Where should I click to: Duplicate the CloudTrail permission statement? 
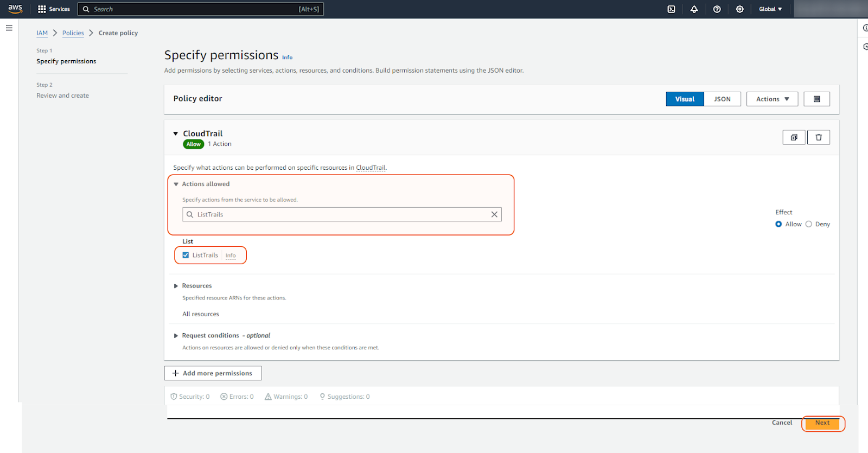(794, 137)
